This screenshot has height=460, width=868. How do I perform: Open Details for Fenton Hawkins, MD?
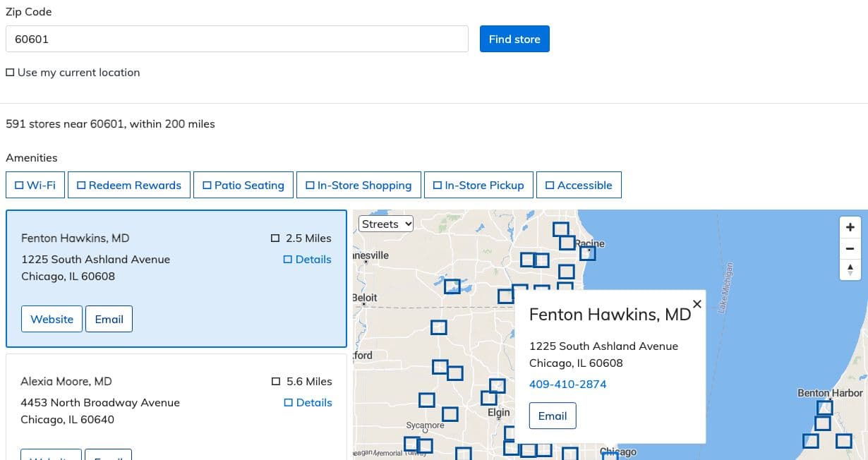[x=307, y=259]
